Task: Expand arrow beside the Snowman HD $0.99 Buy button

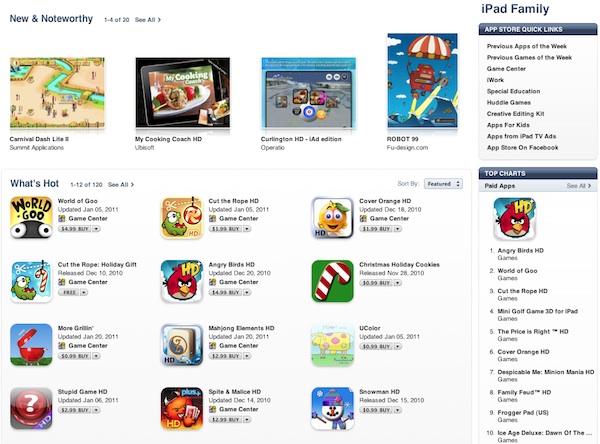Action: tap(398, 410)
